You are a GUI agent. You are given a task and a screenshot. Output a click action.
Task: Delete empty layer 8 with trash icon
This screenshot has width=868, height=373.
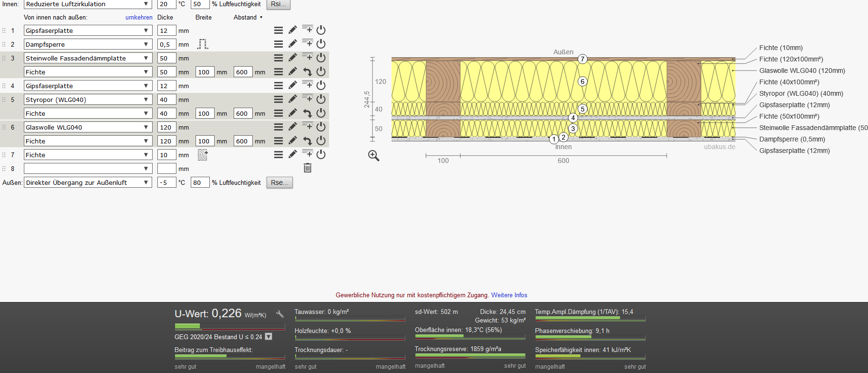[308, 168]
